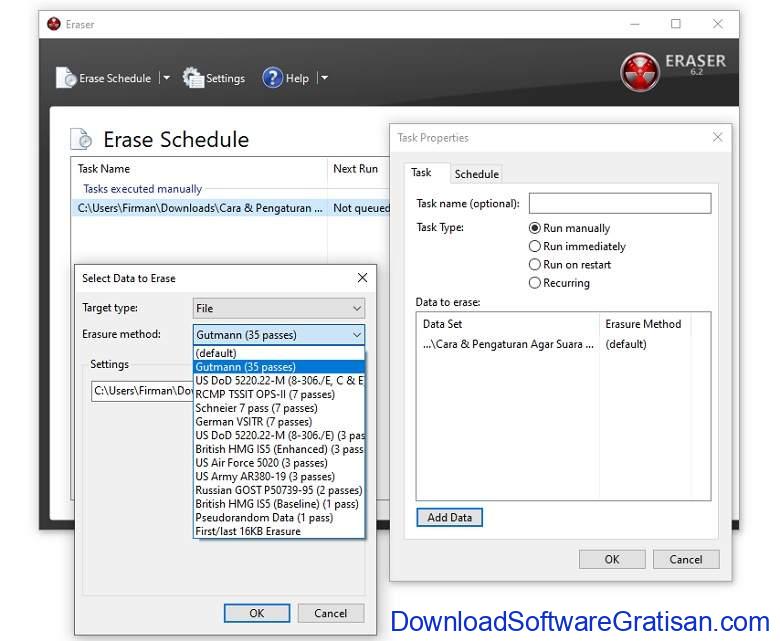This screenshot has width=780, height=641.
Task: Switch to the Task tab
Action: click(421, 173)
